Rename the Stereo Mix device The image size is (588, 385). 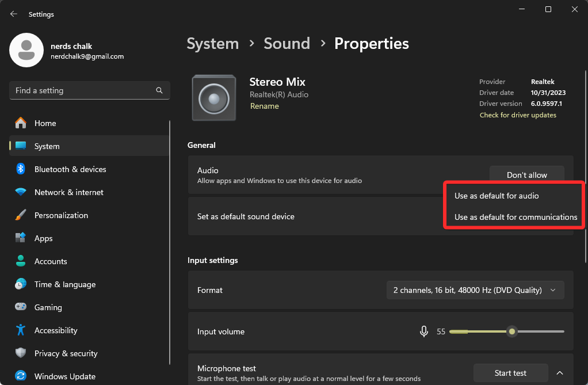pyautogui.click(x=264, y=106)
